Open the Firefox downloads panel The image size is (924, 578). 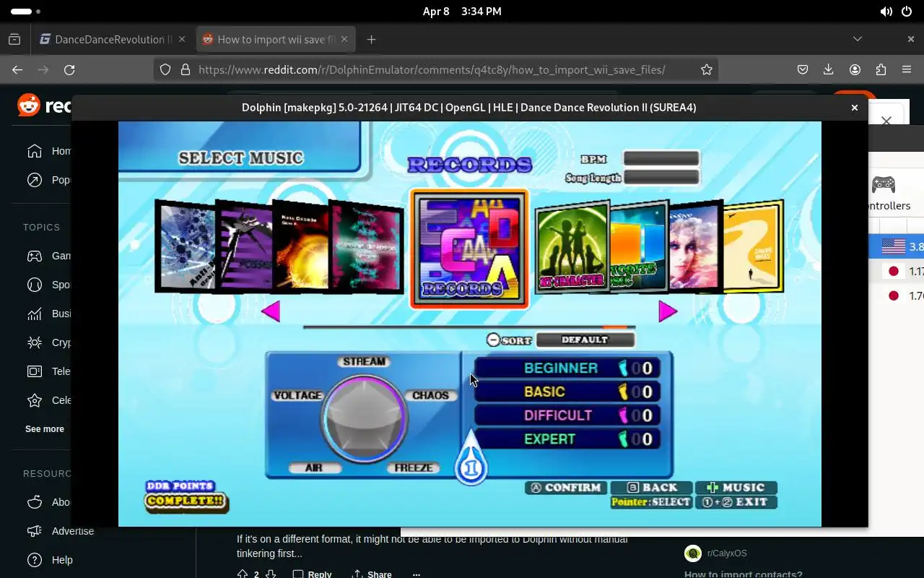[829, 70]
